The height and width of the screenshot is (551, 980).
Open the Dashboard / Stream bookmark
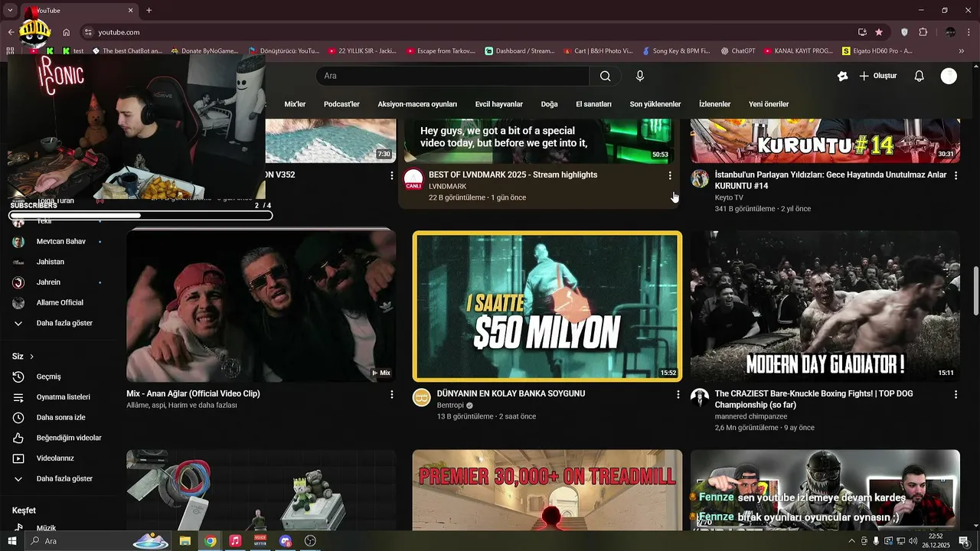coord(520,51)
